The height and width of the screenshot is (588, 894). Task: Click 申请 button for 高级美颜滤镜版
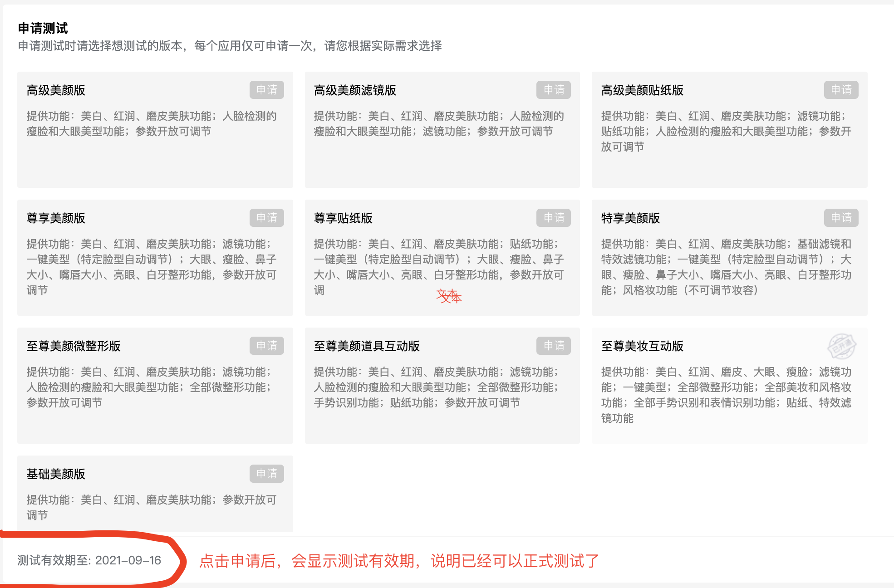[x=553, y=90]
